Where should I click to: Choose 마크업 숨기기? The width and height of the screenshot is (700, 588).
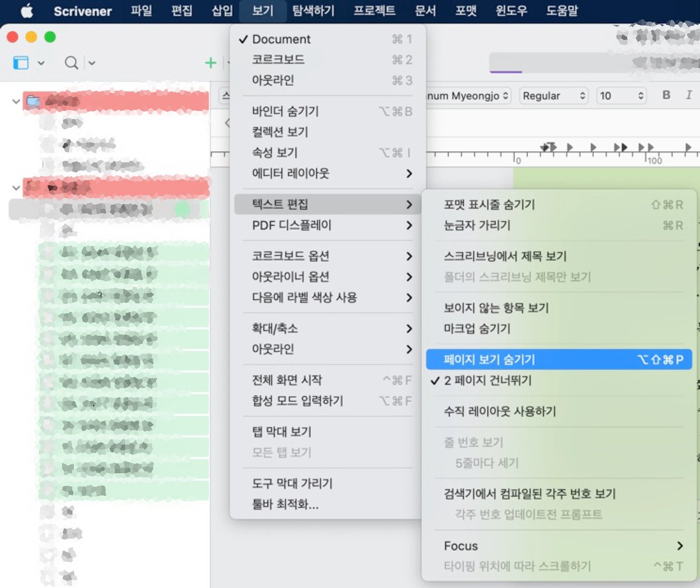pos(559,328)
